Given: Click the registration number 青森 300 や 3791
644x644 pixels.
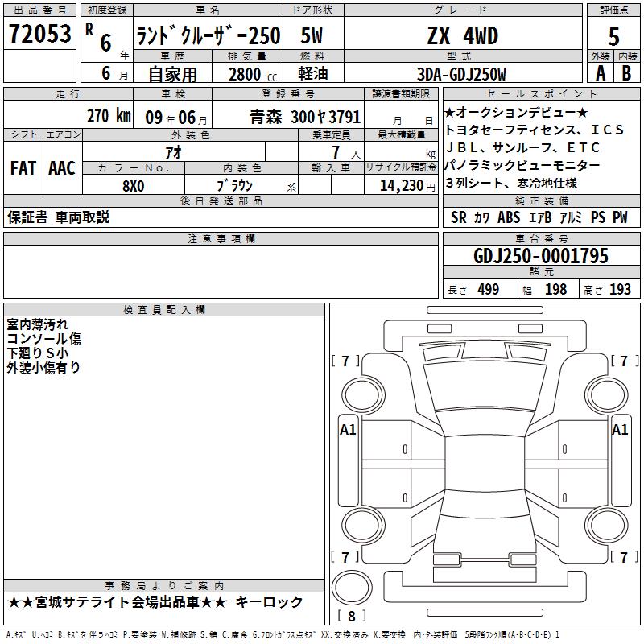Looking at the screenshot, I should tap(305, 117).
